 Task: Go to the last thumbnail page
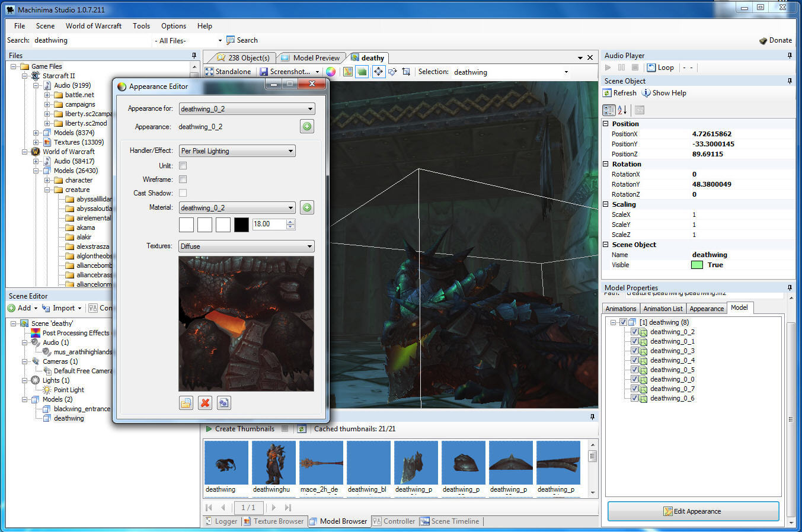288,508
